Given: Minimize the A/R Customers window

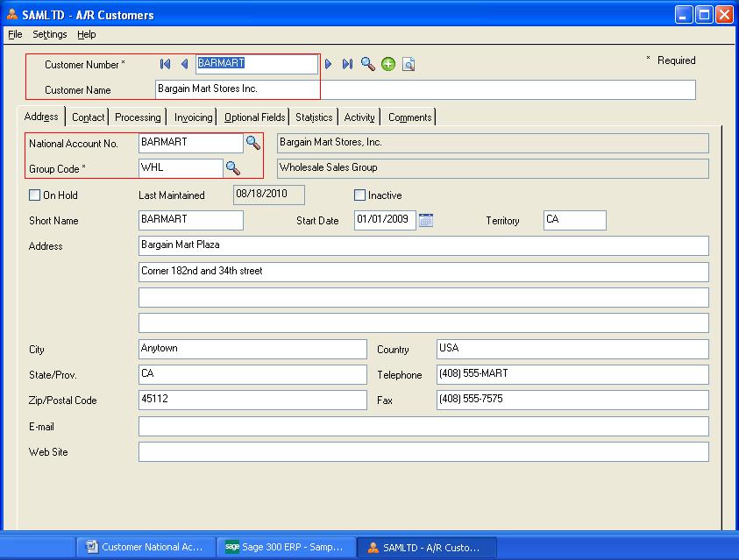Looking at the screenshot, I should (x=683, y=15).
